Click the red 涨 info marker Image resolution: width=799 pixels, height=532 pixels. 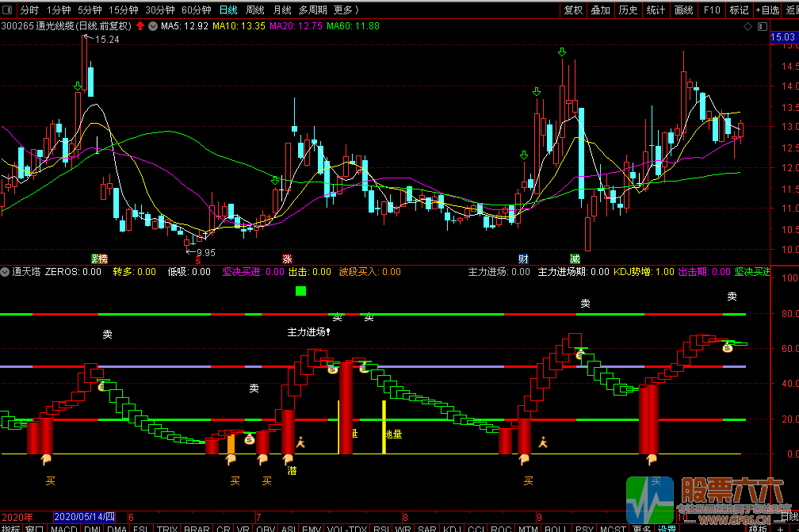click(x=287, y=259)
